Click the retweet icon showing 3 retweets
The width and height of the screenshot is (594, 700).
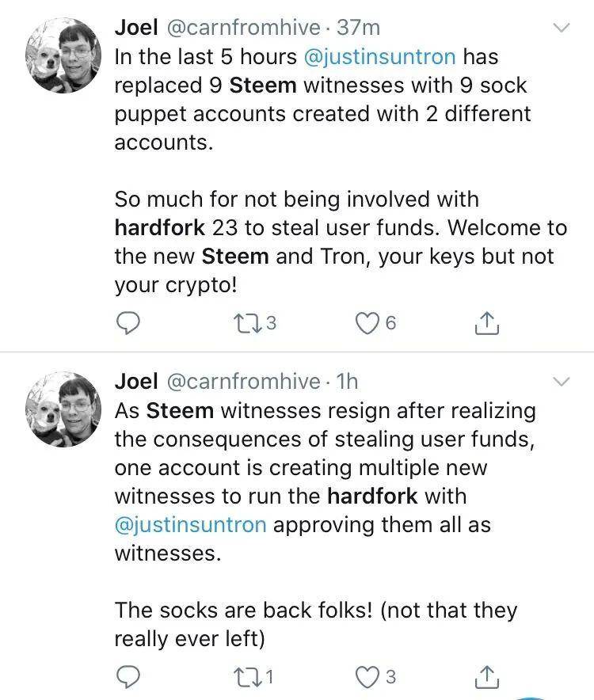pos(248,322)
